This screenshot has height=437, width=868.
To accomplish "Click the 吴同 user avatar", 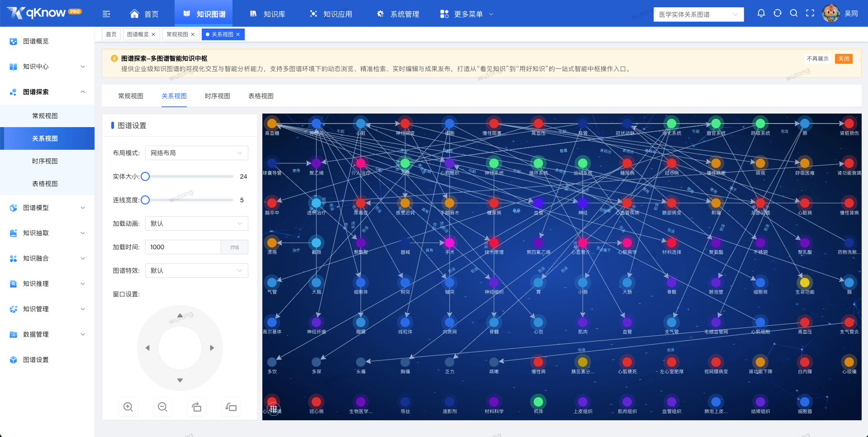I will (x=831, y=13).
